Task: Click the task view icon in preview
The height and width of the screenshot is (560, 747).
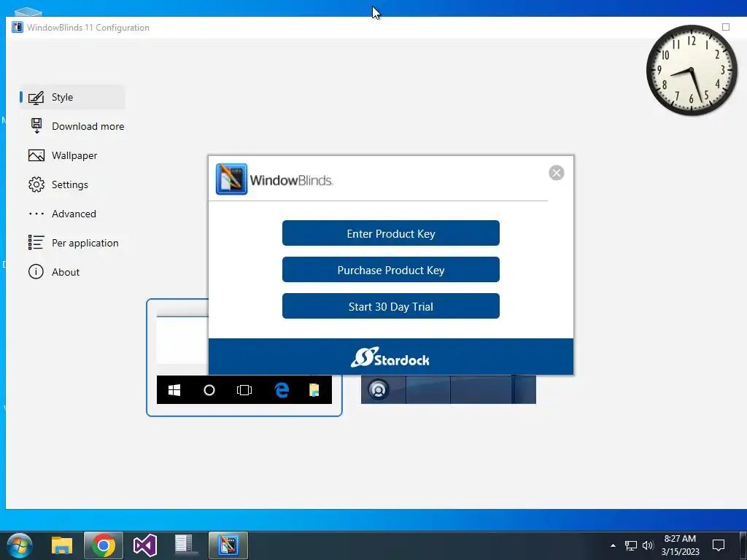Action: click(244, 391)
